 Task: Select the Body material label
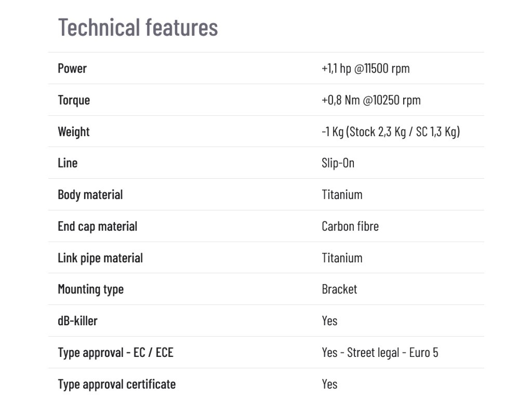(x=90, y=195)
